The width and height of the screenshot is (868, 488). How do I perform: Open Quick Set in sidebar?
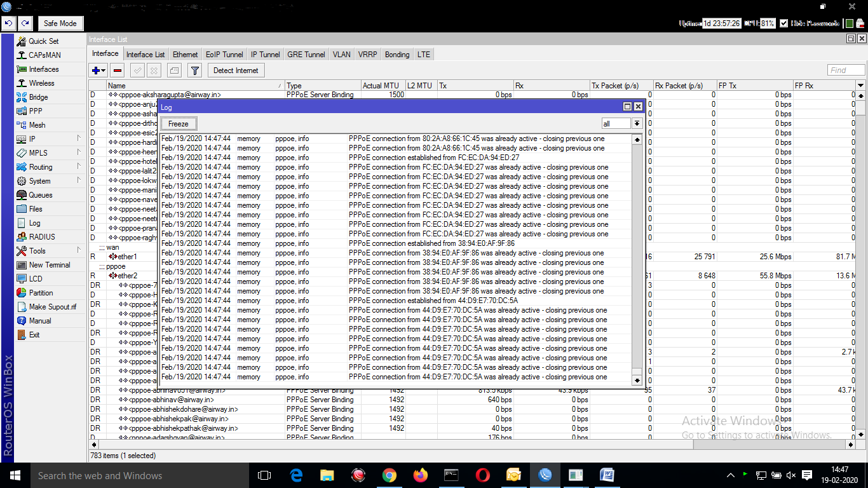pos(43,41)
